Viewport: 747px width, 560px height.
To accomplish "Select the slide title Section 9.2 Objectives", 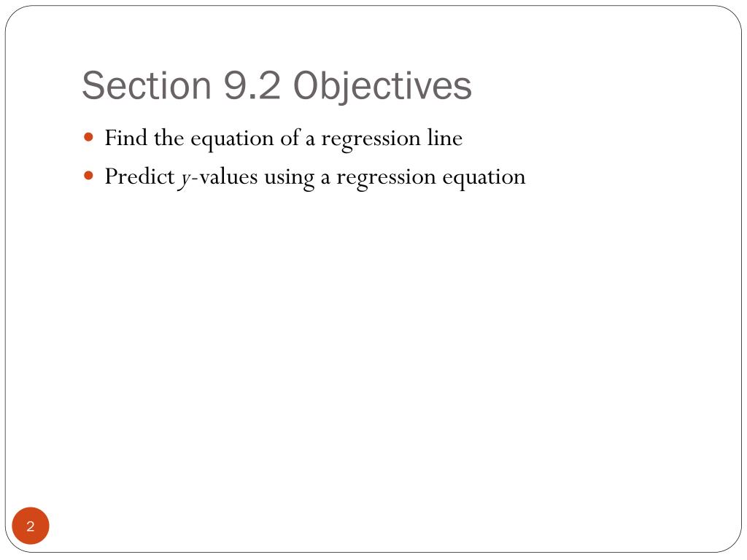I will pyautogui.click(x=276, y=86).
